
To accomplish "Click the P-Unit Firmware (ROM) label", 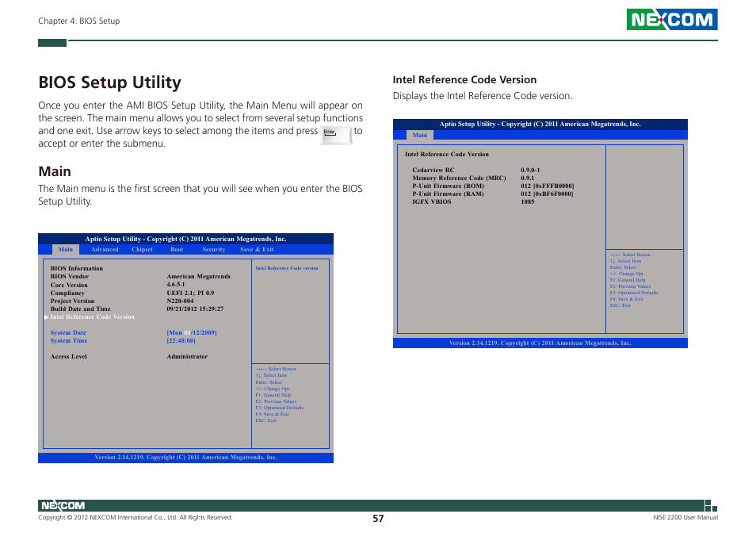I will click(x=449, y=186).
